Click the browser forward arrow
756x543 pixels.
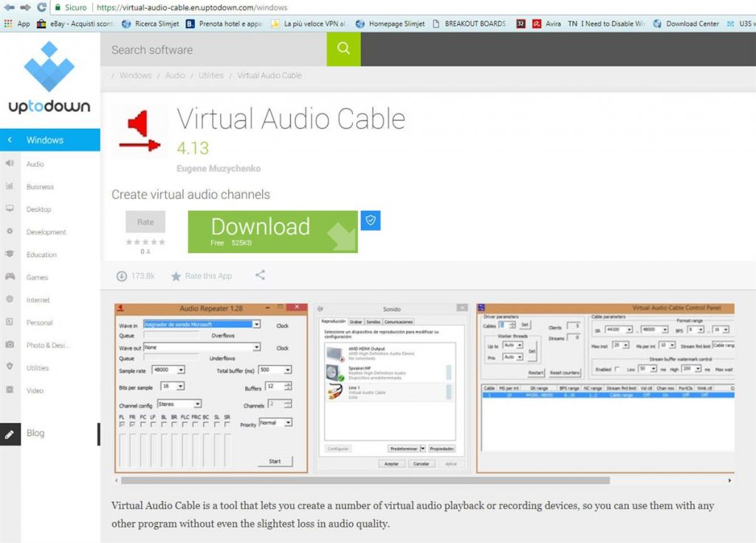(x=26, y=7)
